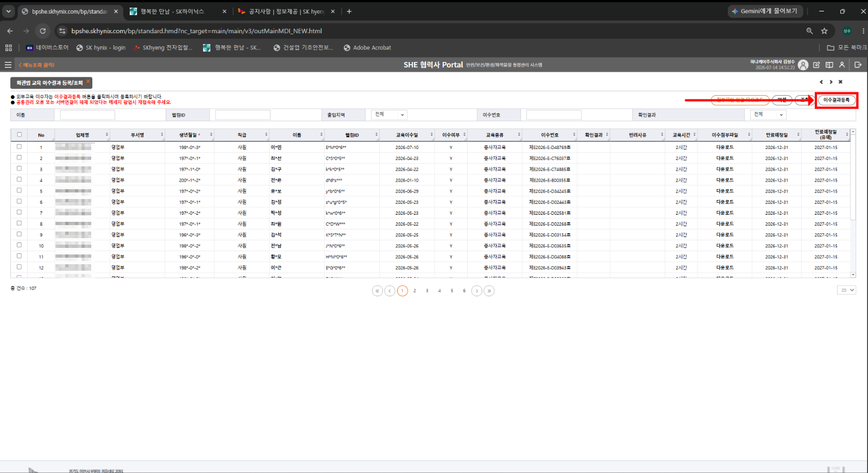Bookmark this page with the star icon
Image resolution: width=868 pixels, height=473 pixels.
tap(825, 31)
